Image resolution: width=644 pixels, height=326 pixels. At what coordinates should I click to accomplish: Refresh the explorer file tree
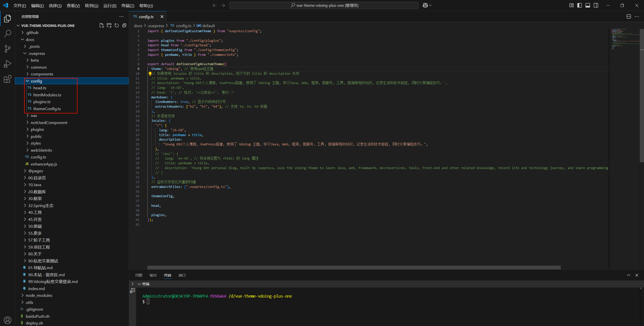click(117, 25)
